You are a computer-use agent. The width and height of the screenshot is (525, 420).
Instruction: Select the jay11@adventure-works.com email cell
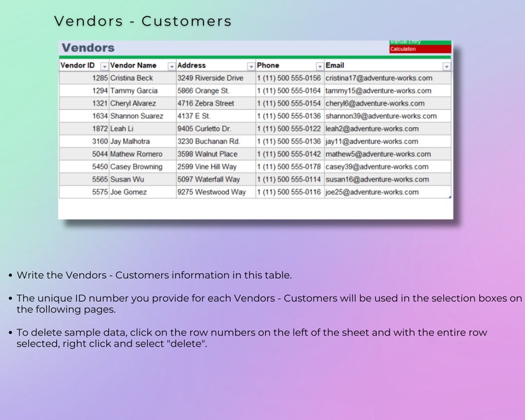click(387, 142)
